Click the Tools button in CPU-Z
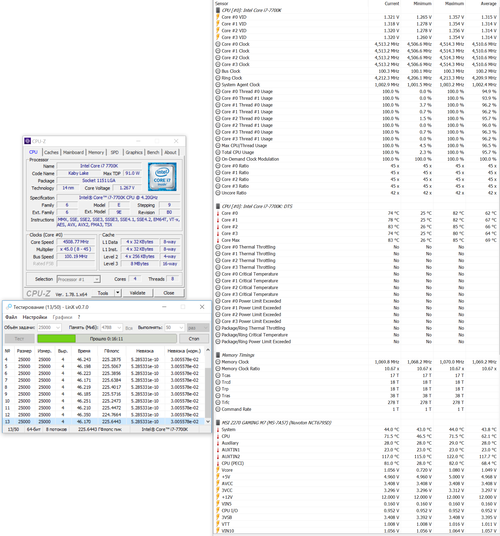Viewport: 500px width, 536px height. 103,293
